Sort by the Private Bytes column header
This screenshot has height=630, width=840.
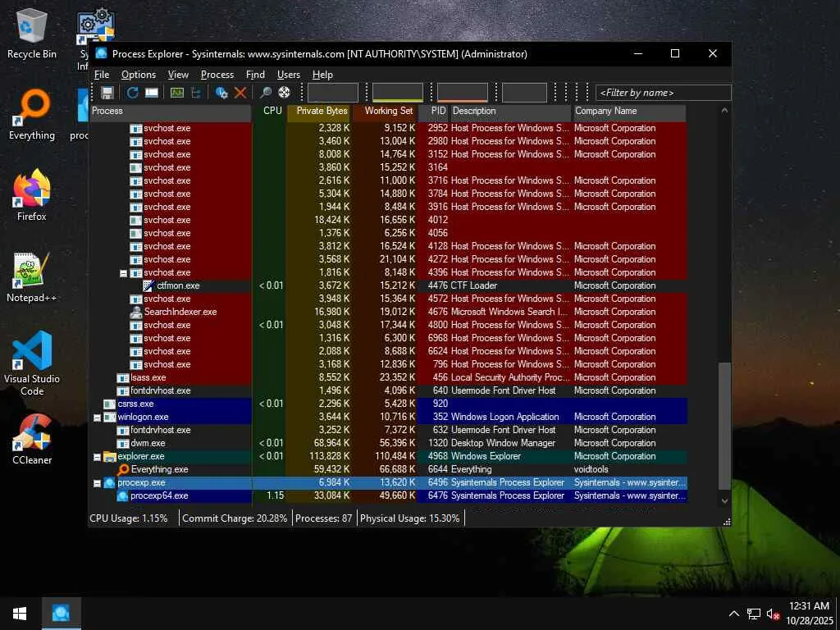(x=318, y=111)
